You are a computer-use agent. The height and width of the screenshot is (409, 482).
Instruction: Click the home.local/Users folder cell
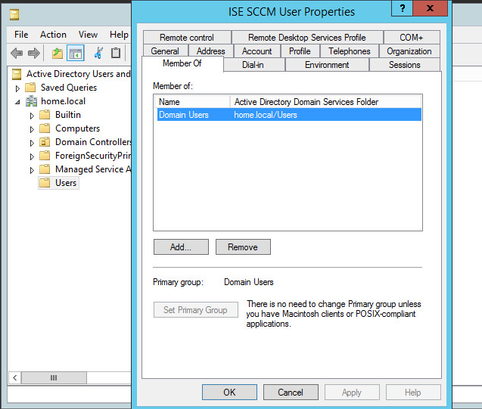[x=266, y=115]
